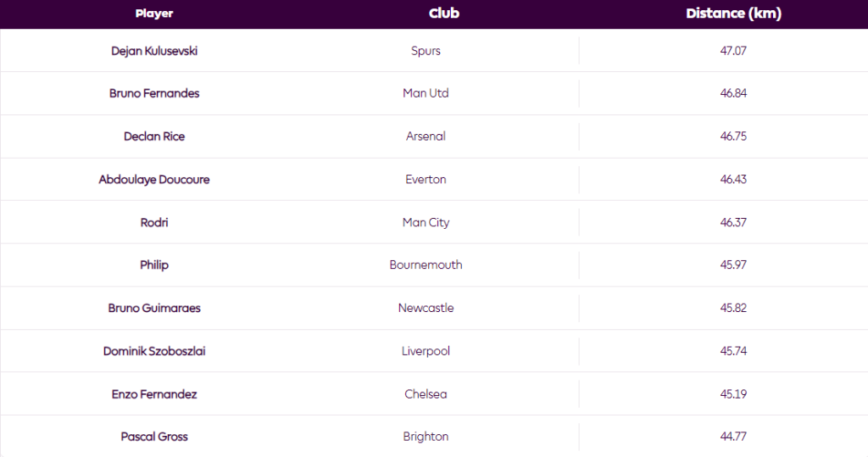Click the Rodri player name
This screenshot has height=457, width=868.
tap(154, 222)
